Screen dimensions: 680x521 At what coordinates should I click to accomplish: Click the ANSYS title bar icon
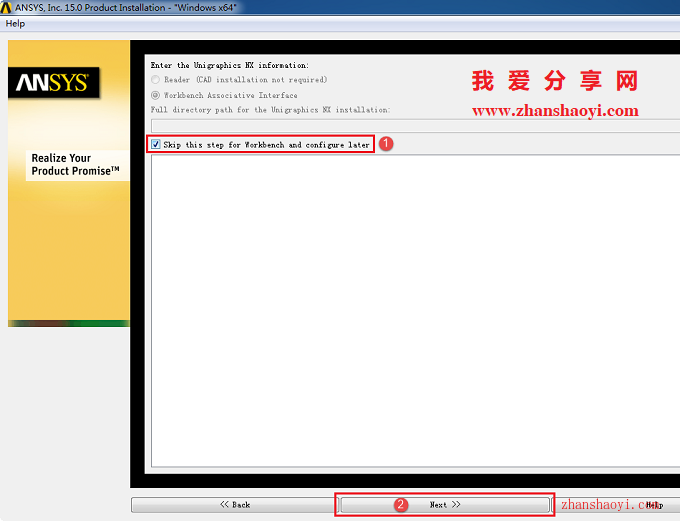(x=6, y=7)
